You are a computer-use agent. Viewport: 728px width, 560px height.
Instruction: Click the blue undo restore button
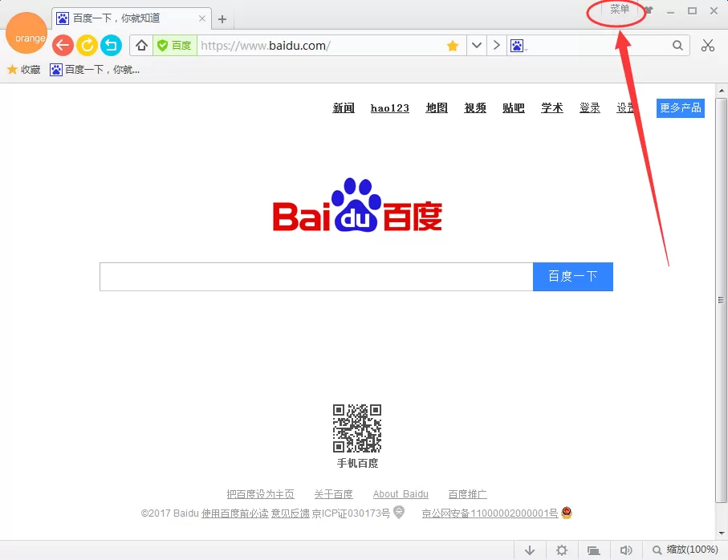[x=111, y=46]
